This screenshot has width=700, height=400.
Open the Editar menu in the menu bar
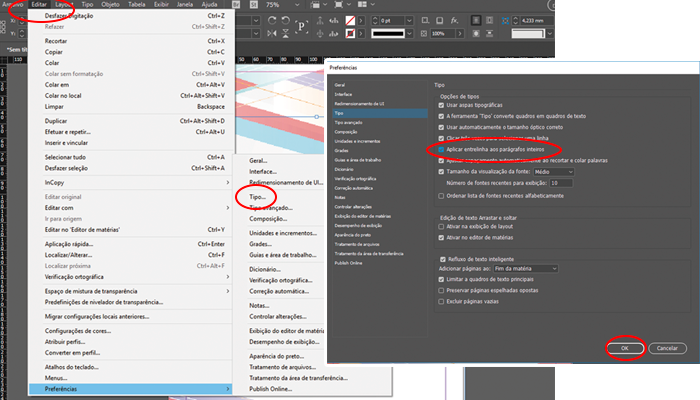pyautogui.click(x=39, y=4)
